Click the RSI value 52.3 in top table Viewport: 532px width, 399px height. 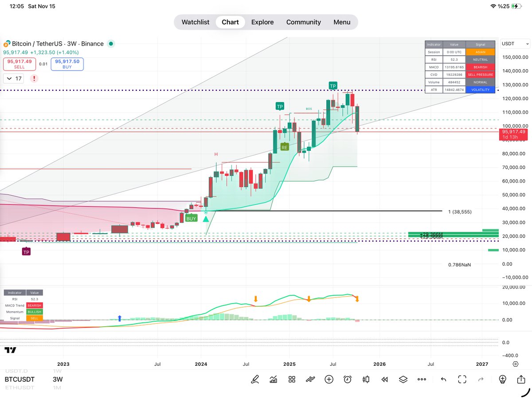(x=454, y=59)
